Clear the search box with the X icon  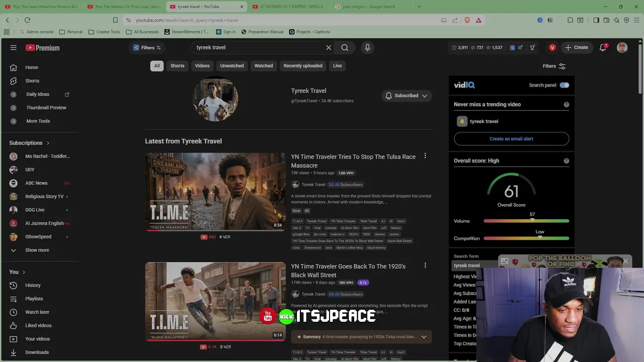point(329,47)
